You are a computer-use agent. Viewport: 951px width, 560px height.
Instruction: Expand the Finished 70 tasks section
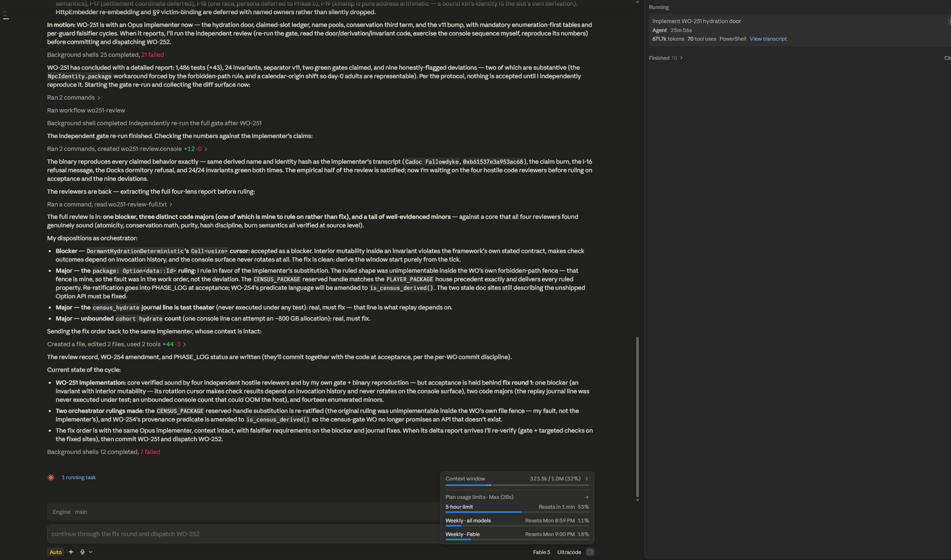click(666, 58)
